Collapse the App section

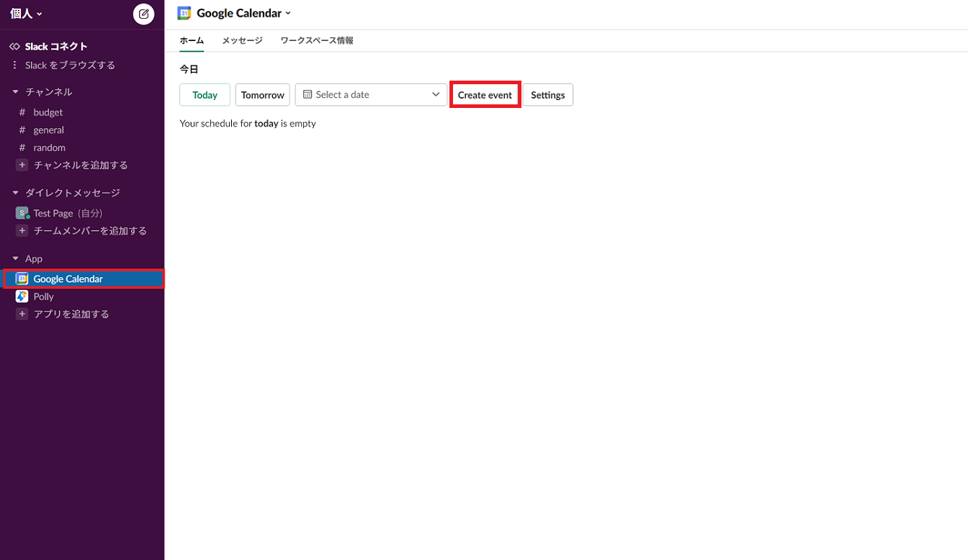click(x=15, y=258)
